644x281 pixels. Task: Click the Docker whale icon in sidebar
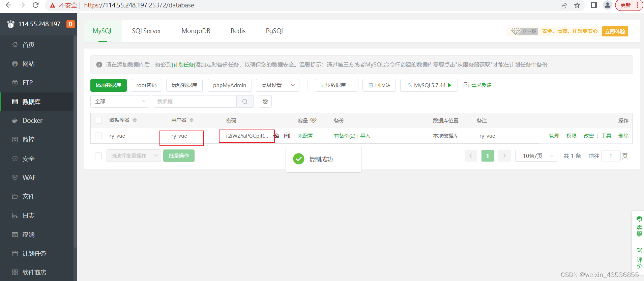(x=15, y=120)
